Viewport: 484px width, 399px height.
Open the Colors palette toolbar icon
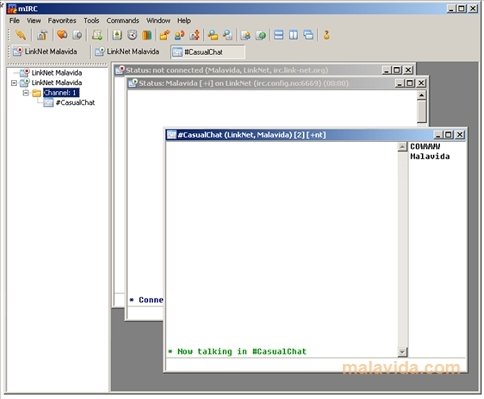pos(147,35)
